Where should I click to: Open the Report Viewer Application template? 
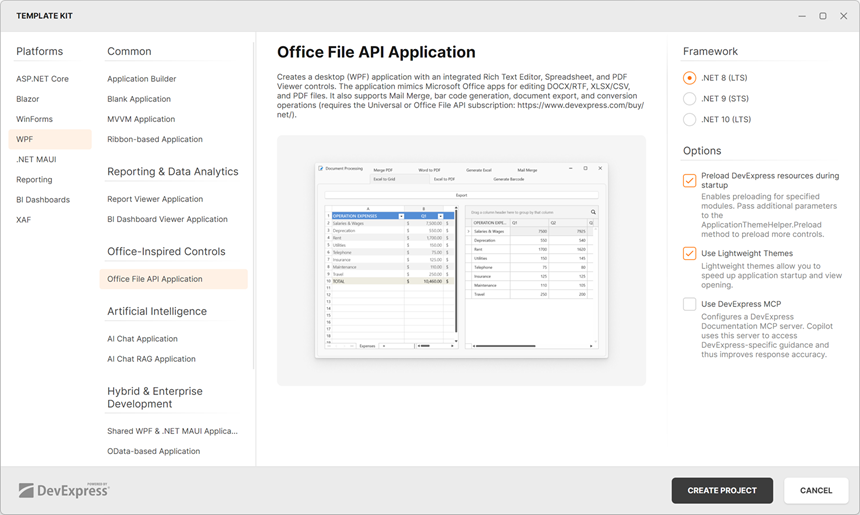click(173, 199)
